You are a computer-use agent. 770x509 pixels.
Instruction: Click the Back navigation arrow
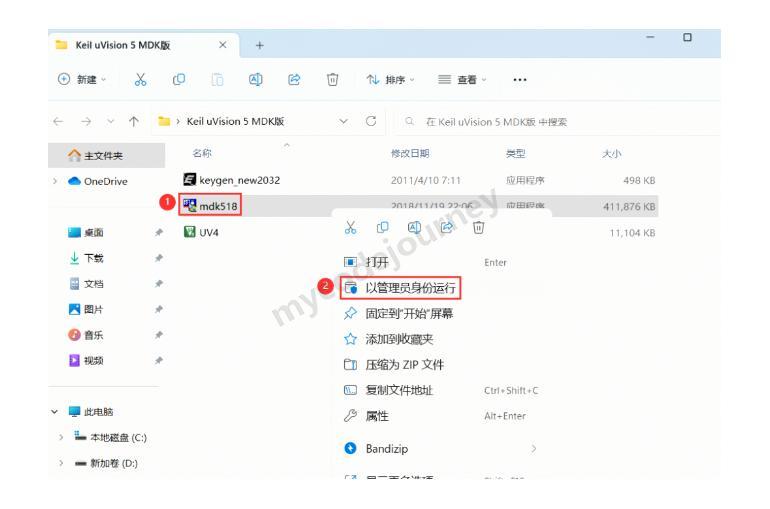[58, 121]
